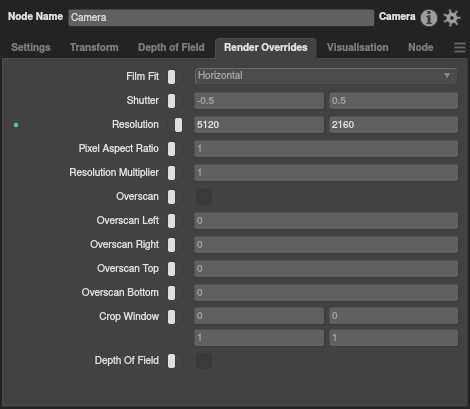Disable the Resolution override switch
The height and width of the screenshot is (409, 470).
tap(175, 125)
